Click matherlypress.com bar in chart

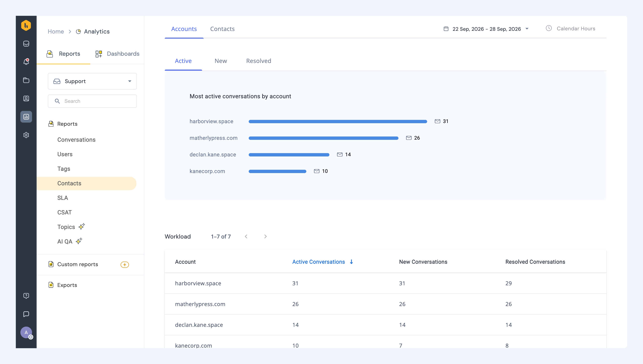click(323, 138)
